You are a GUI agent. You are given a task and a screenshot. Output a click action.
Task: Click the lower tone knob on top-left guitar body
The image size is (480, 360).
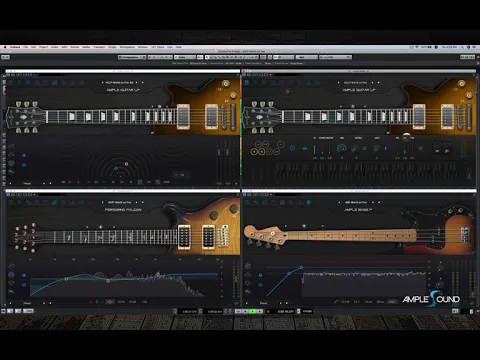click(x=233, y=96)
